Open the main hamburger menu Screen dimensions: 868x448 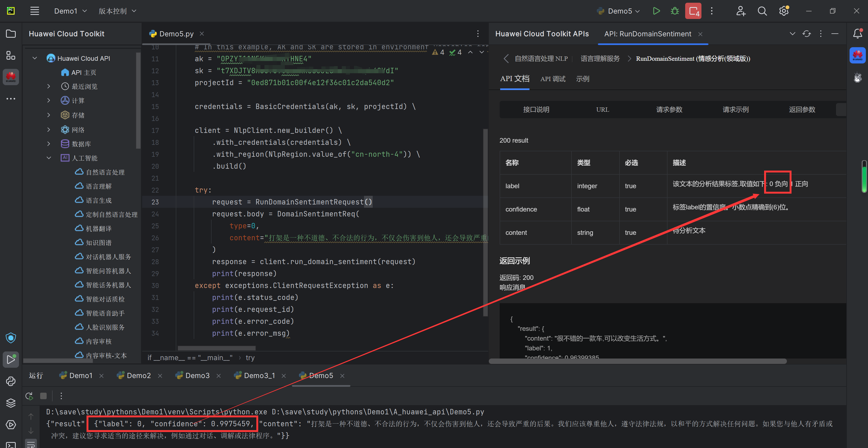pos(35,11)
